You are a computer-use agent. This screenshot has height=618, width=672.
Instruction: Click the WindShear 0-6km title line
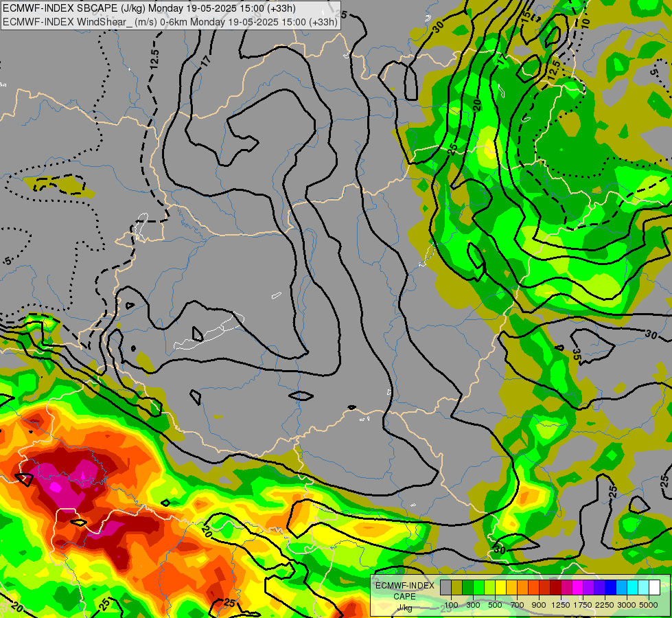170,22
